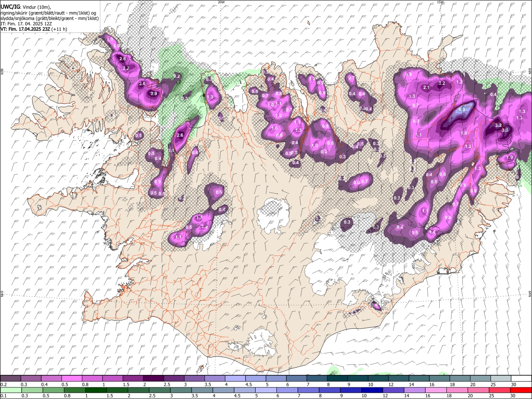Click the 15W longitude label

tap(440, 2)
